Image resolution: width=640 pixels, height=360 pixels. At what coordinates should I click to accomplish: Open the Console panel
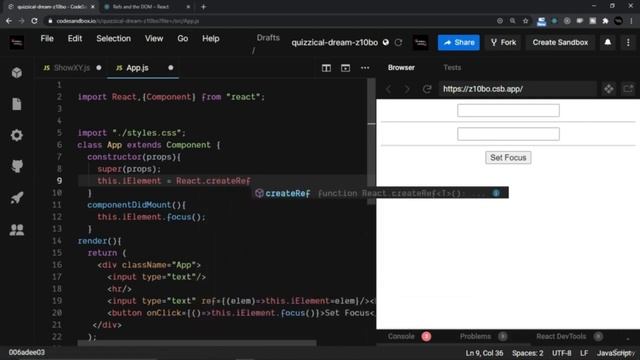tap(401, 336)
